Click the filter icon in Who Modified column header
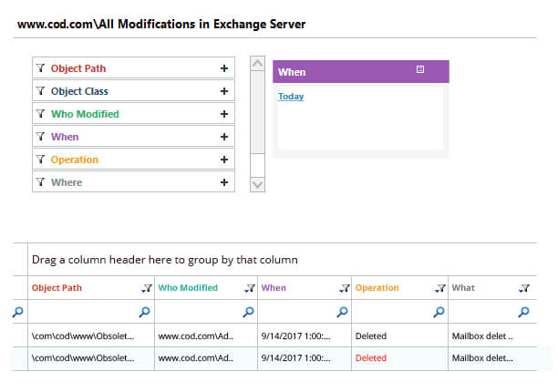 click(x=250, y=288)
